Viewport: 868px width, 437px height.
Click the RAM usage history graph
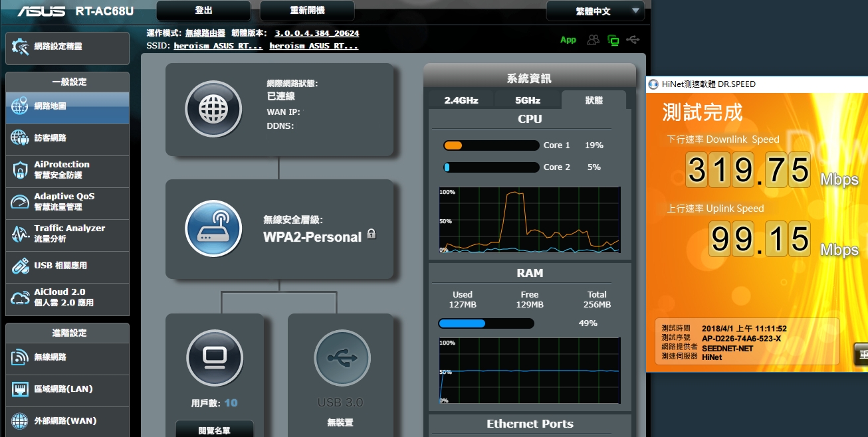(x=530, y=371)
